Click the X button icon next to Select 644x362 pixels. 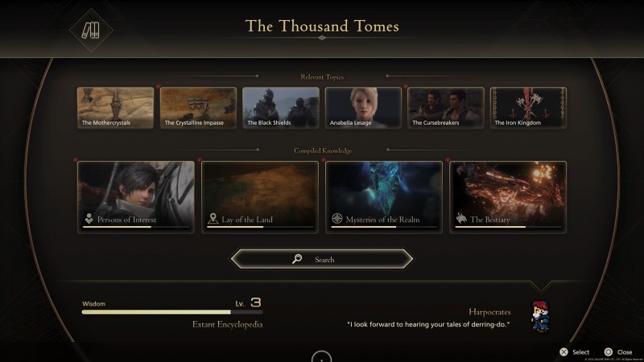[x=564, y=352]
